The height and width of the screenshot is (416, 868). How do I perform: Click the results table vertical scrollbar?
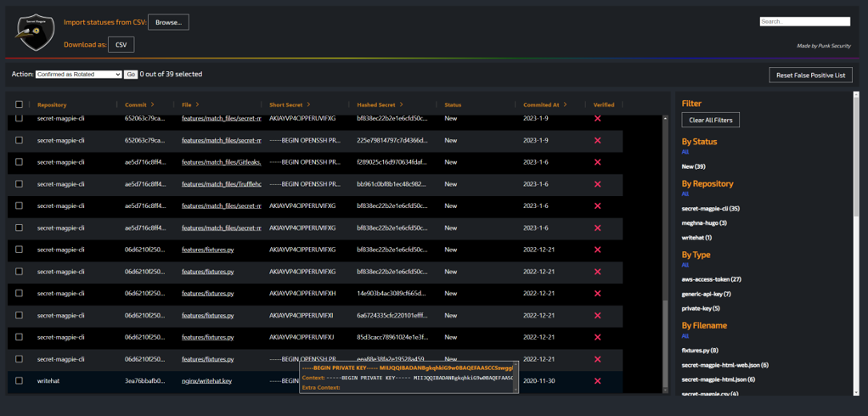tap(665, 255)
